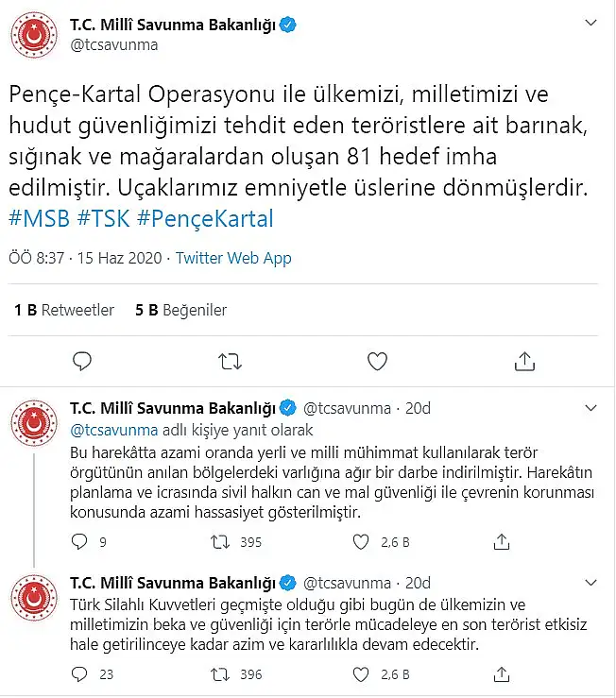
Task: Open the last tweet's options chevron
Action: pos(590,582)
